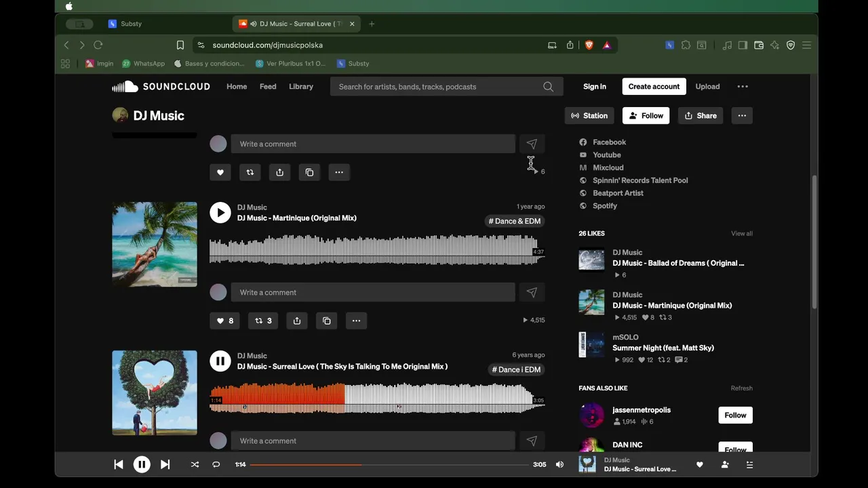Click the search magnifier icon
Image resolution: width=868 pixels, height=488 pixels.
pyautogui.click(x=548, y=87)
